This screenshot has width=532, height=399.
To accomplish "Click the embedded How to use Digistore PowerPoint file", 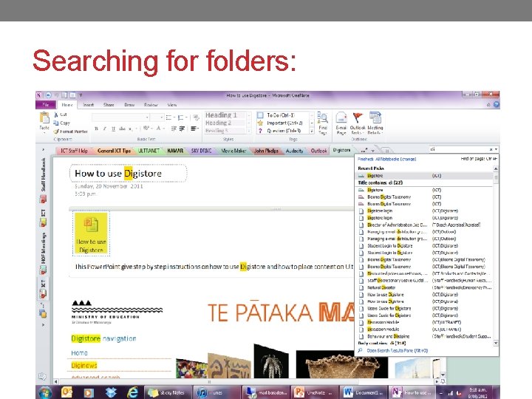I will tap(91, 233).
